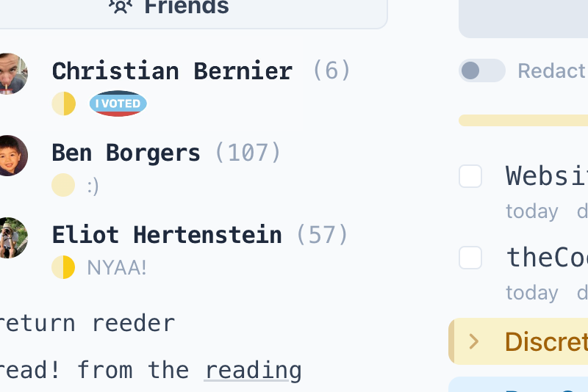Click Ben Borgers' pale status circle
Screen dimensions: 588x392
click(63, 185)
